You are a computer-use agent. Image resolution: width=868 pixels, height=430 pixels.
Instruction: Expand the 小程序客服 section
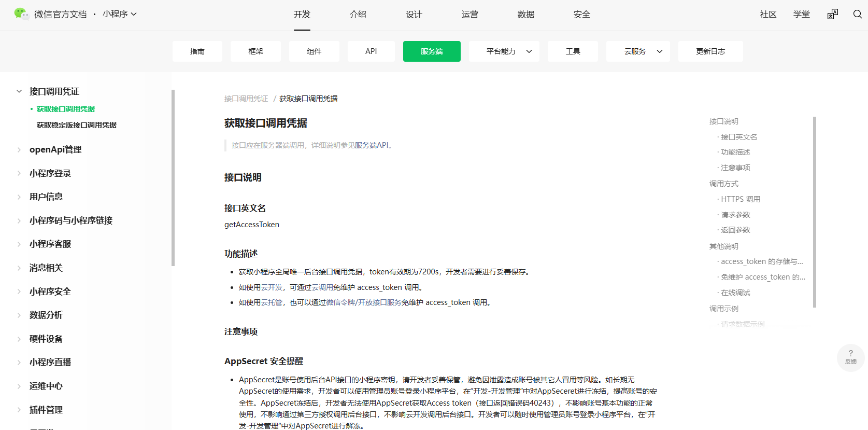pyautogui.click(x=19, y=244)
